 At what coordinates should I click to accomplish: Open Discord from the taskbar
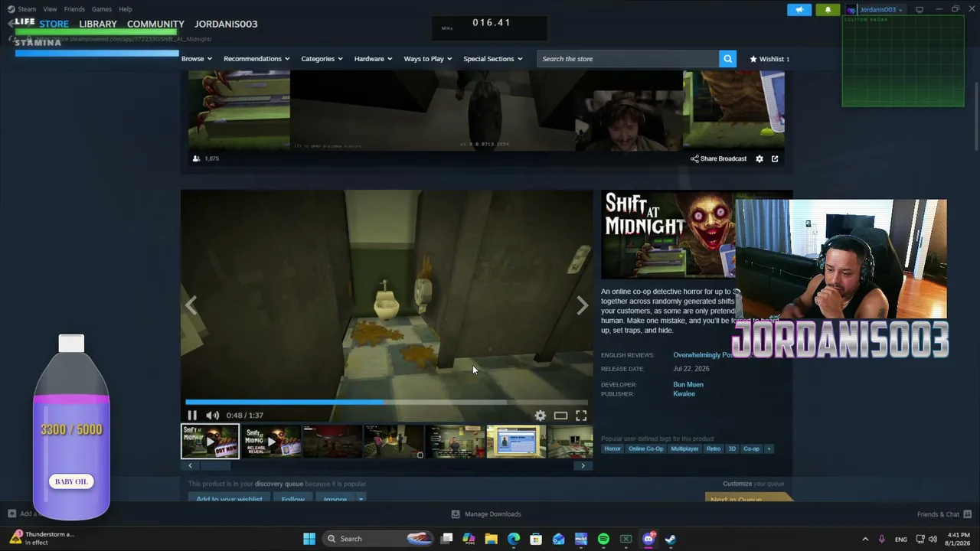[648, 539]
